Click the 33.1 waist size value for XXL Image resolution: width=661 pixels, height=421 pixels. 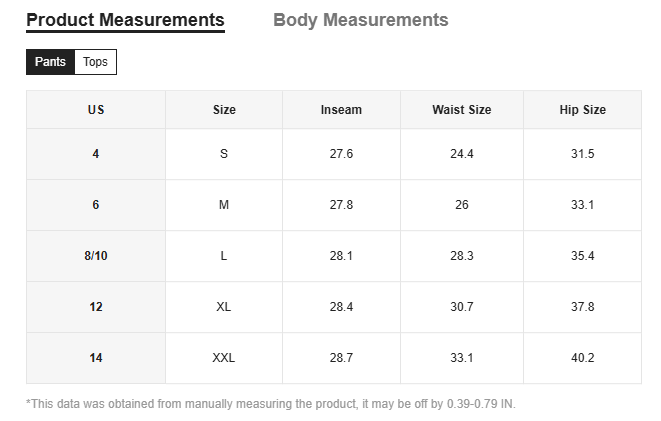461,358
